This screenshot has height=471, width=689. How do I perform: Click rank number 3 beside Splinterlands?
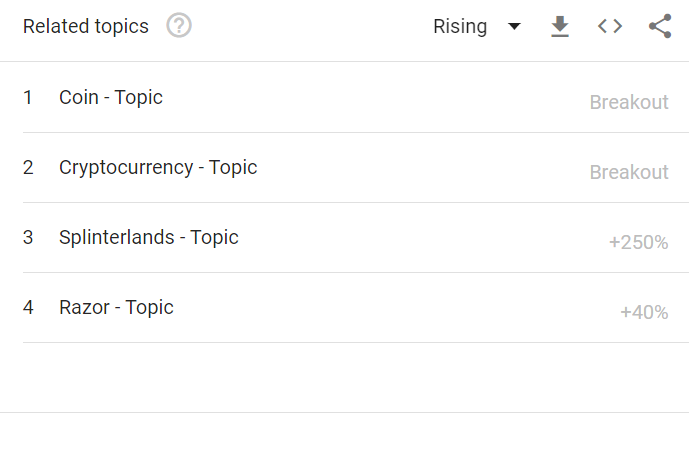[x=28, y=238]
